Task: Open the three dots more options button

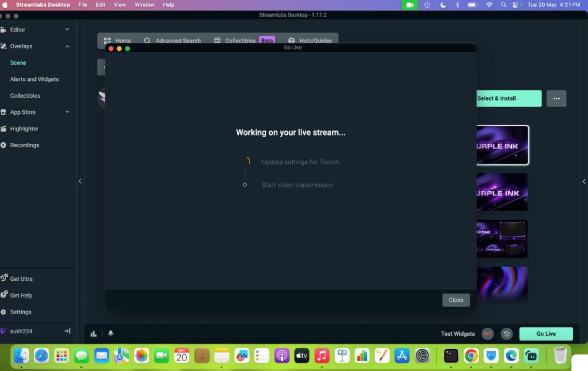Action: pyautogui.click(x=556, y=98)
